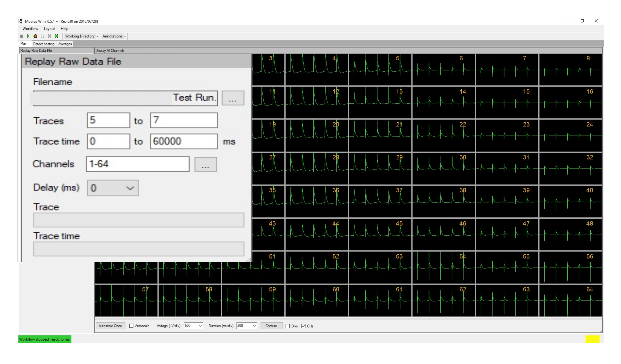Viewport: 621px width, 364px height.
Task: Click the Autoscale Once button
Action: click(110, 326)
